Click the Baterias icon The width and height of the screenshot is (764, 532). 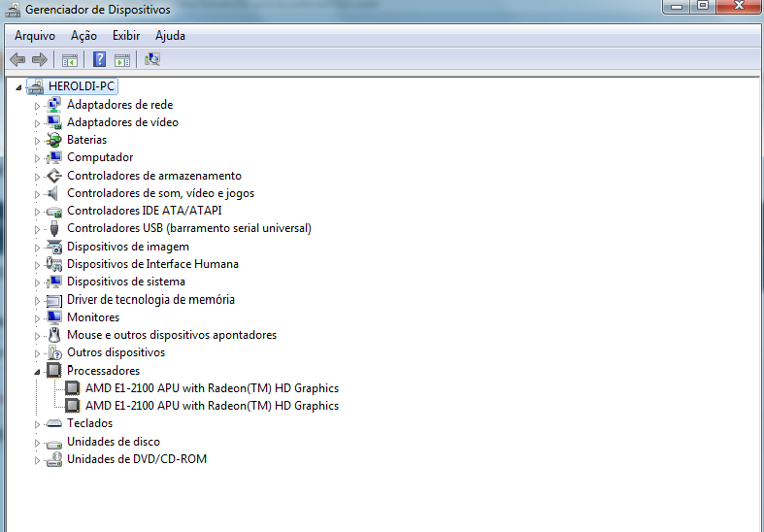coord(54,140)
